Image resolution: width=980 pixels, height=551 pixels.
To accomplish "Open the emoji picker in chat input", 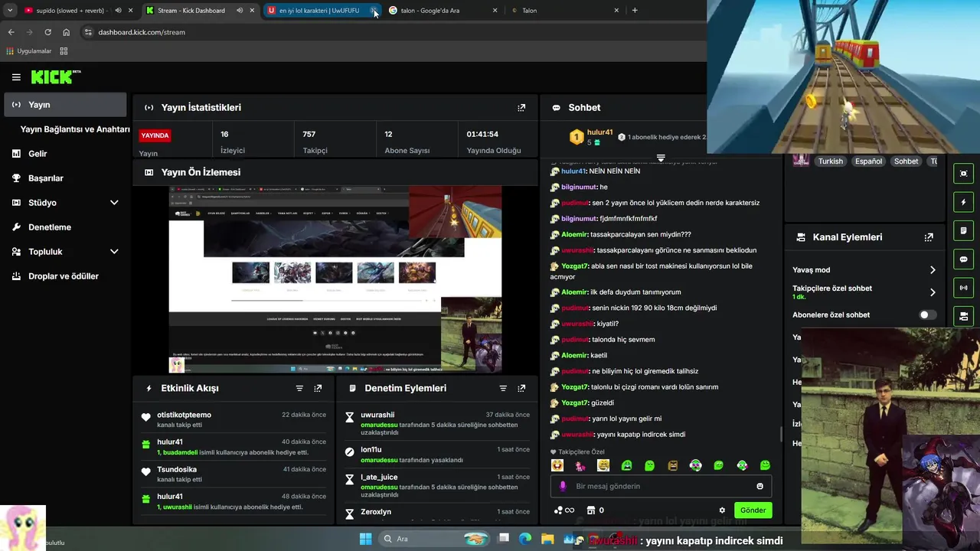I will (x=759, y=486).
